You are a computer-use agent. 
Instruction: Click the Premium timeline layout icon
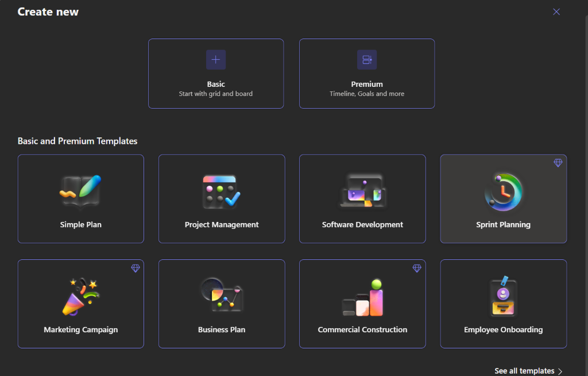coord(367,60)
